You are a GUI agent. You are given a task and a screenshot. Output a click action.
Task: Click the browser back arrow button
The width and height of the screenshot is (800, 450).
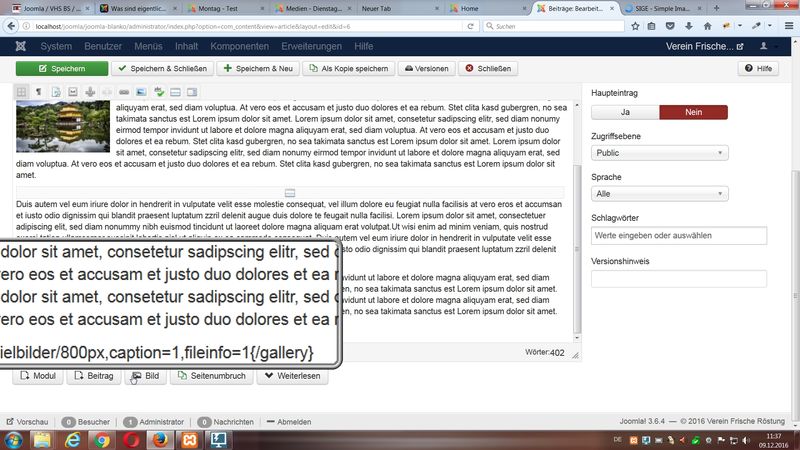[11, 26]
